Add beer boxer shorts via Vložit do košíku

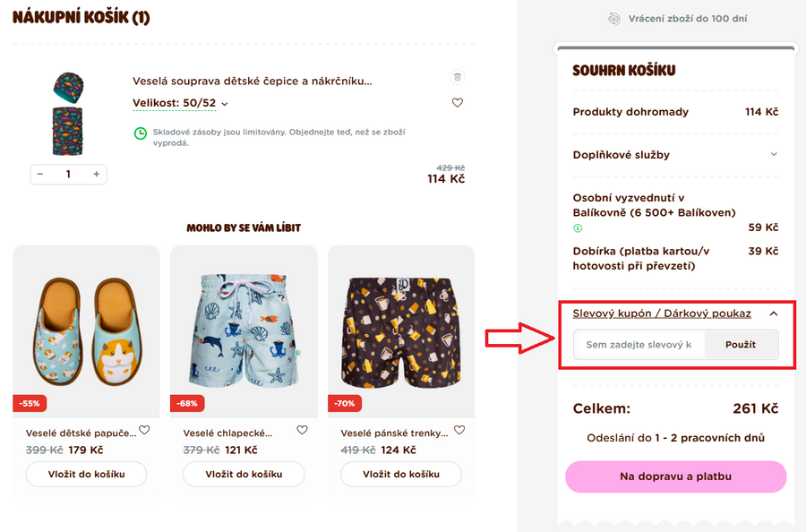401,474
